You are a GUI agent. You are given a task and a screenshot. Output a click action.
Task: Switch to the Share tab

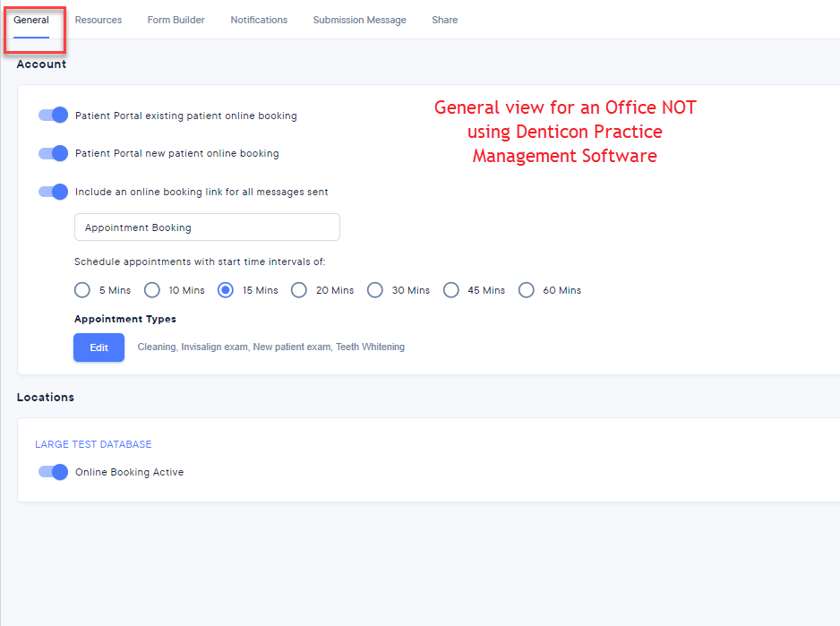point(444,20)
